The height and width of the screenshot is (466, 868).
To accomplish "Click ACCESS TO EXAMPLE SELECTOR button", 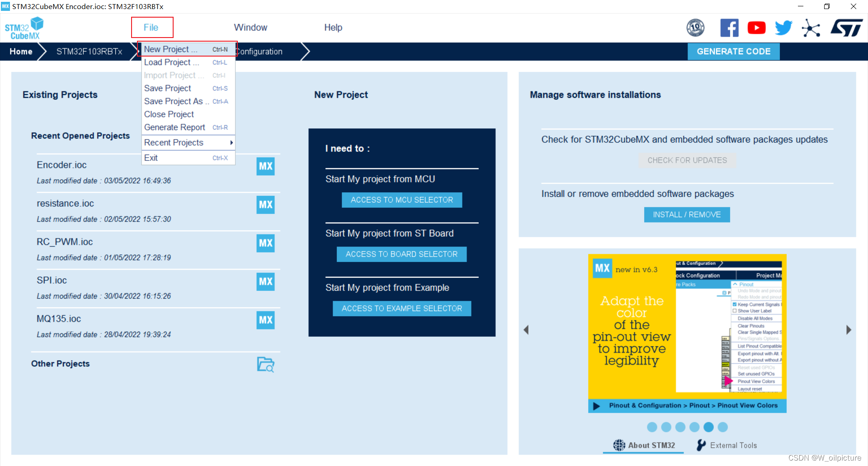I will [401, 309].
